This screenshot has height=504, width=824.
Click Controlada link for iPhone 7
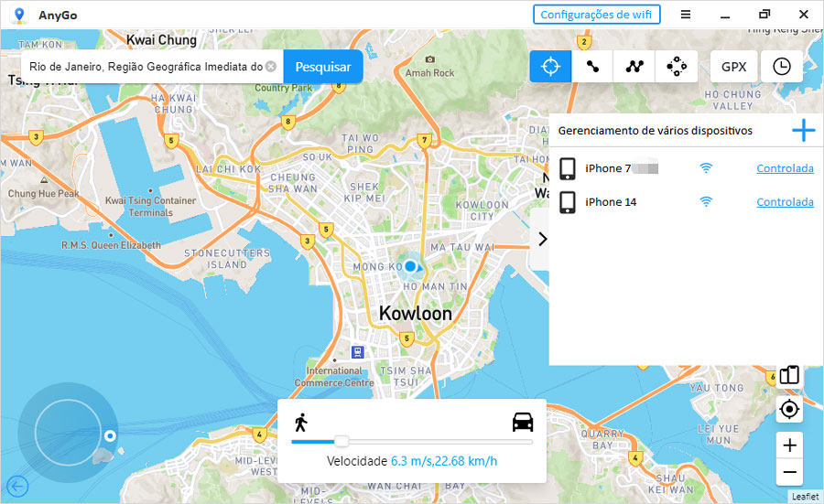(x=785, y=168)
